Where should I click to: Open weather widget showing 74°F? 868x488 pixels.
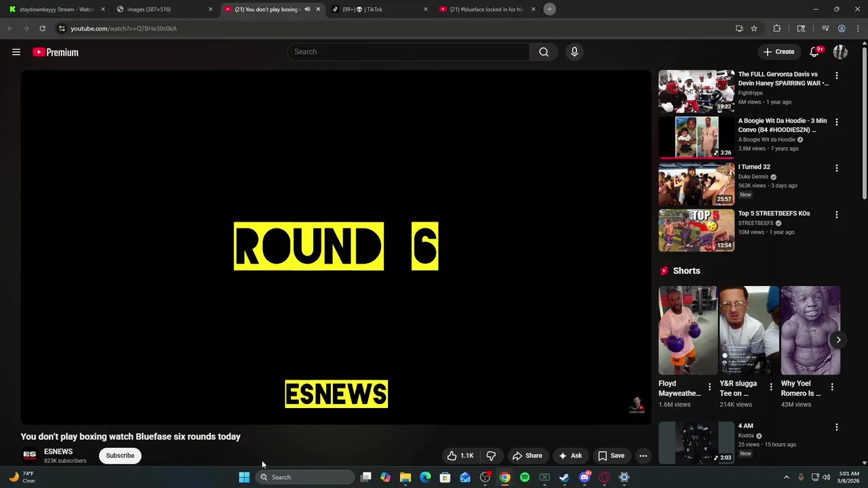point(20,477)
